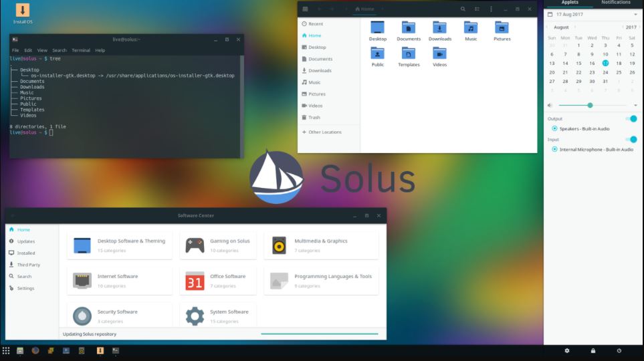
Task: Click highlighted date 17 in calendar
Action: pyautogui.click(x=605, y=64)
